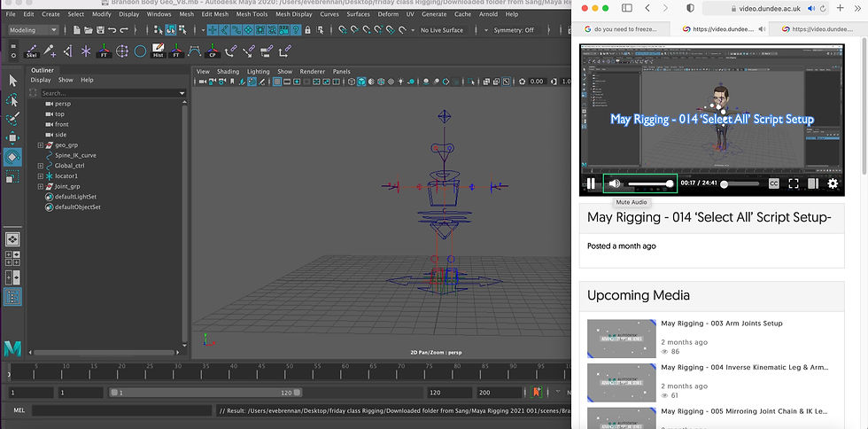Activate the Move tool in the toolbox
The image size is (868, 429).
tap(12, 138)
